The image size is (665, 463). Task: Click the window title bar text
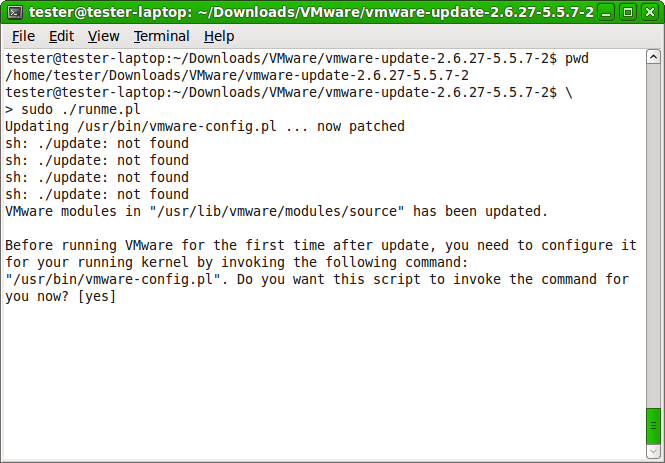[310, 13]
